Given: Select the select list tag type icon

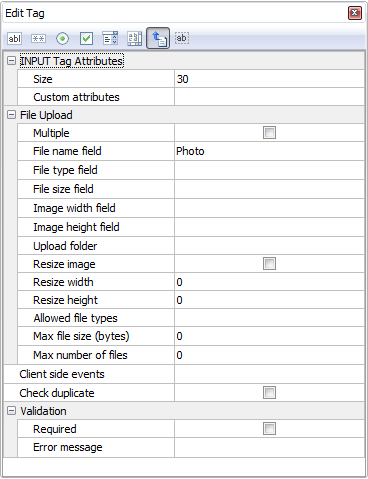Looking at the screenshot, I should pos(110,39).
